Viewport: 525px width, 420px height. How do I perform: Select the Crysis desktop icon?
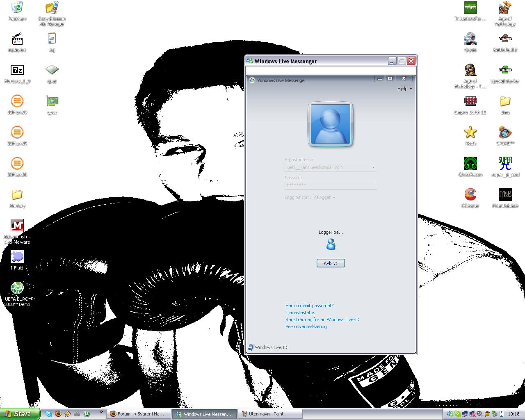[470, 42]
